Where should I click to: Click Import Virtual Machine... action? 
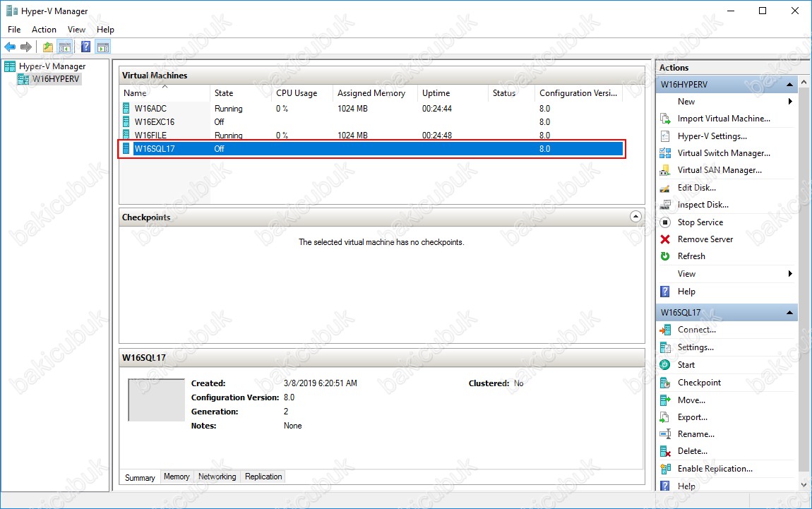(724, 119)
